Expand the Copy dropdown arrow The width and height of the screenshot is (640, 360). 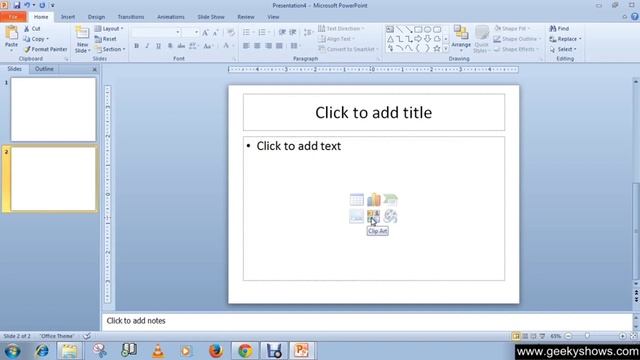point(47,39)
